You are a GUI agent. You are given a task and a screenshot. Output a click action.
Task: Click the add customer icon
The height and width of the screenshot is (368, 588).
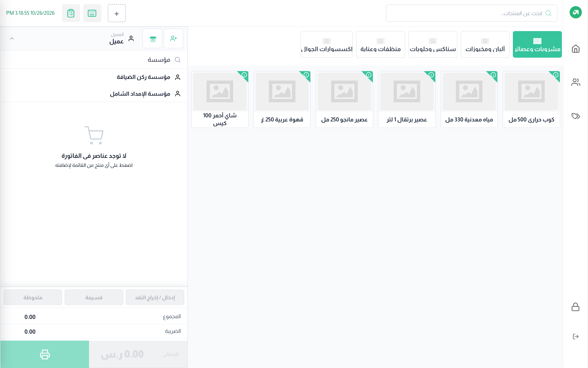coord(174,38)
